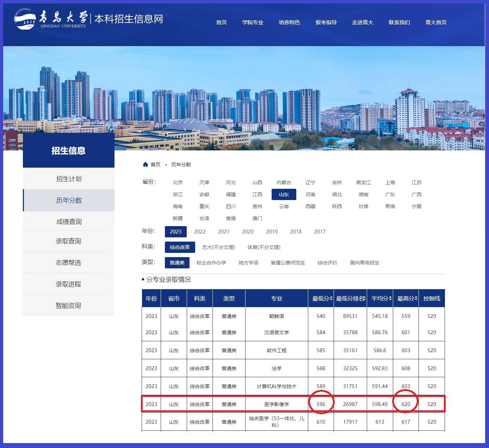Viewport: 489px width, 448px height.
Task: Sort by 最低分排名 column header
Action: coord(350,299)
